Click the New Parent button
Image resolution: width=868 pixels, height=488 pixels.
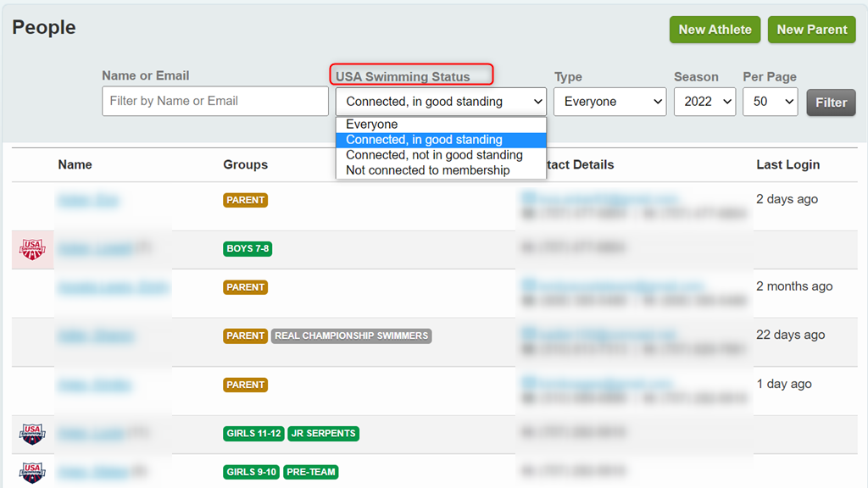click(x=811, y=30)
